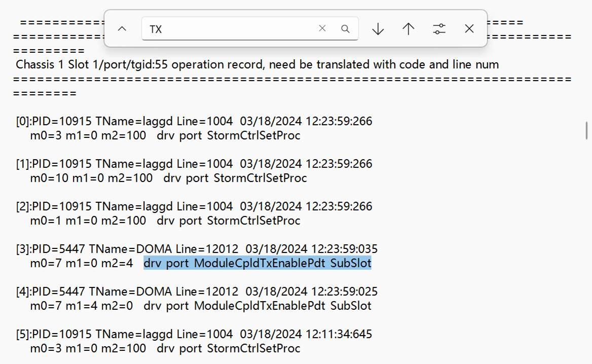The image size is (592, 364).
Task: Place cursor in the Chassis 1 Slot 1 line
Action: click(x=257, y=64)
